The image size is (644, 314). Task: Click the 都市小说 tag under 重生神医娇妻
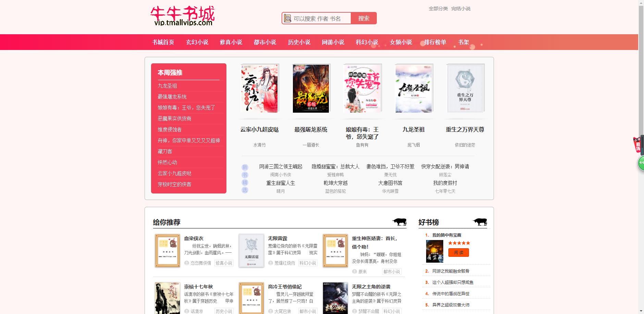(x=392, y=272)
